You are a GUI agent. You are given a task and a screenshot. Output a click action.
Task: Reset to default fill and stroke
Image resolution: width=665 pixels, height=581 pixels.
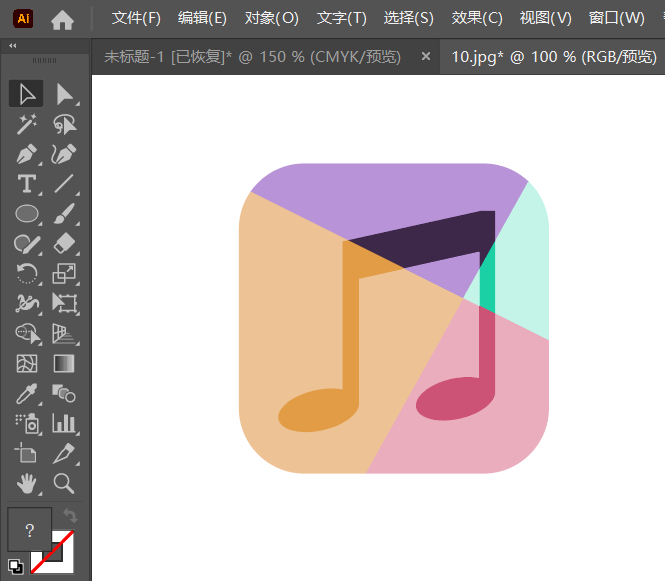[x=16, y=567]
